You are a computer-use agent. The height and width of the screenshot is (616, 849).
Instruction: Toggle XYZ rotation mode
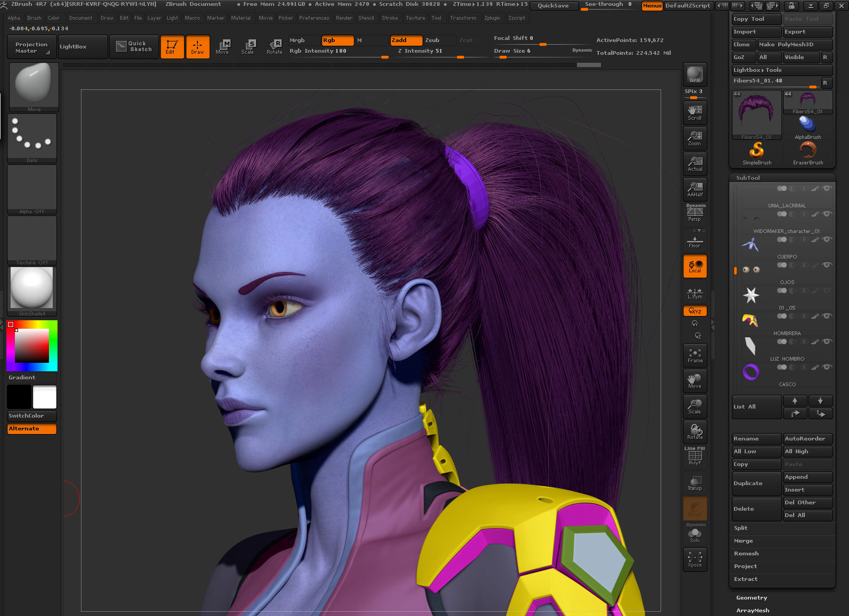695,311
